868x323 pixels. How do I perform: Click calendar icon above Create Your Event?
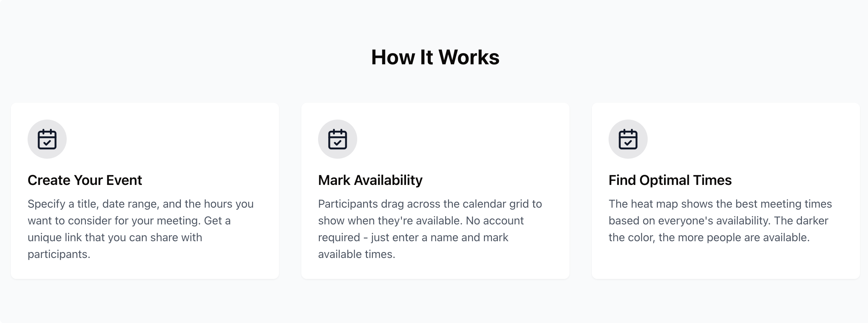coord(47,139)
